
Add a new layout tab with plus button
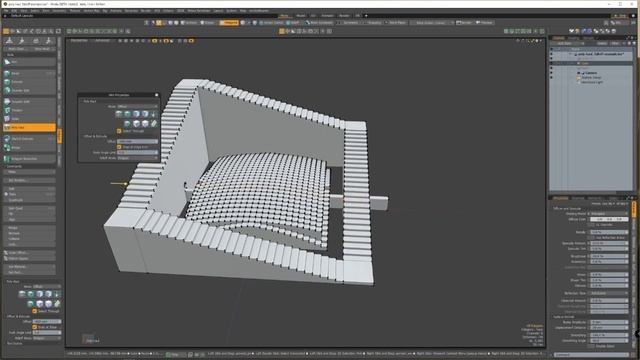(x=366, y=16)
